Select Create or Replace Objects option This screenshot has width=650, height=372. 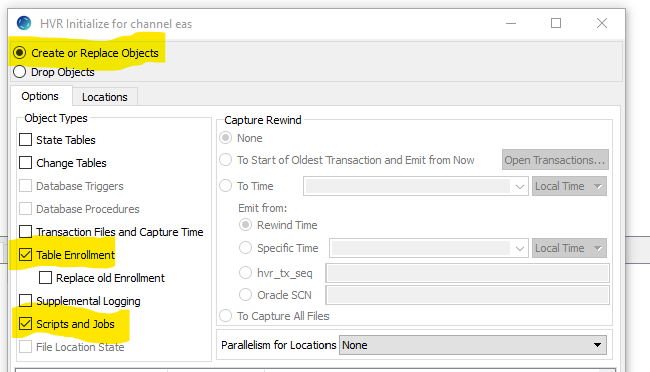(x=19, y=53)
